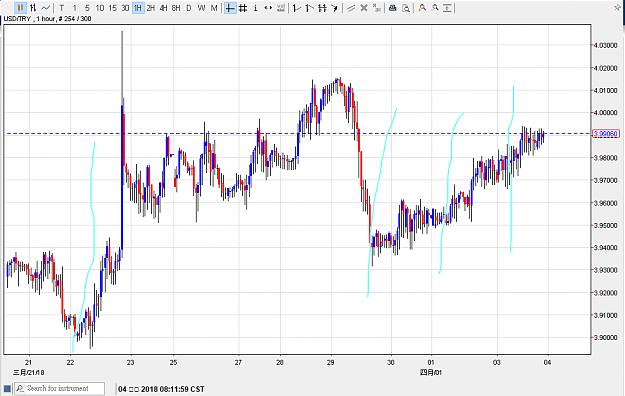The image size is (625, 396).
Task: Toggle the crosshair cursor tool
Action: click(x=230, y=8)
